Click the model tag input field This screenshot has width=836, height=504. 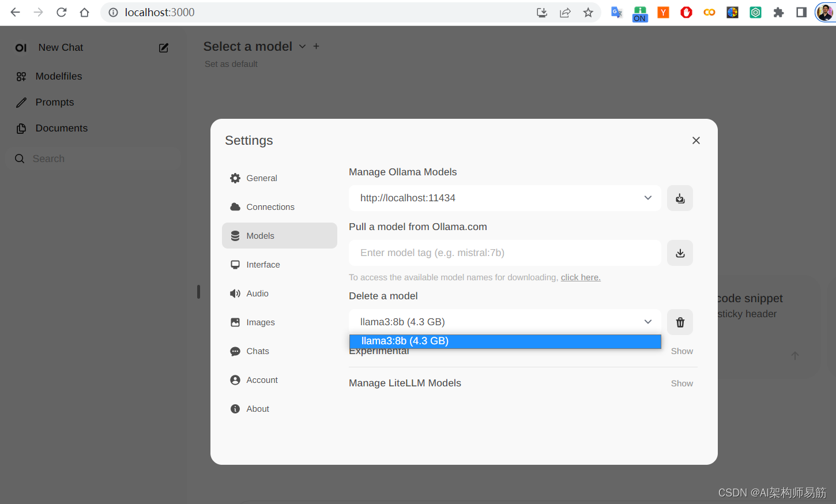pos(505,253)
